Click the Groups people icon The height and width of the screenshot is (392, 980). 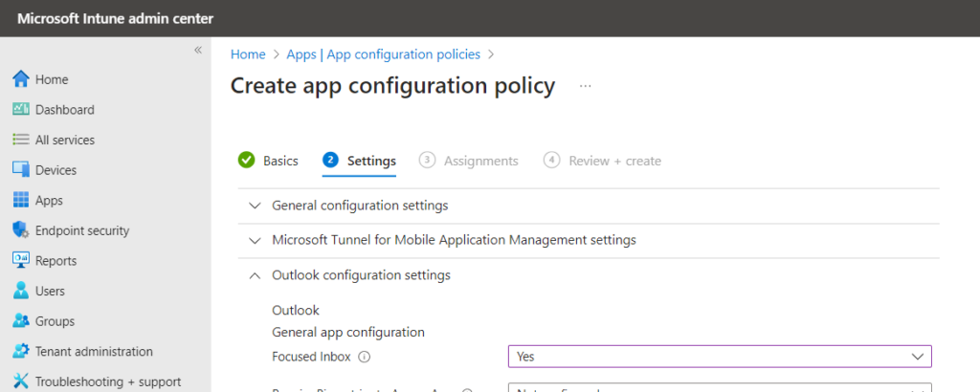[x=21, y=321]
